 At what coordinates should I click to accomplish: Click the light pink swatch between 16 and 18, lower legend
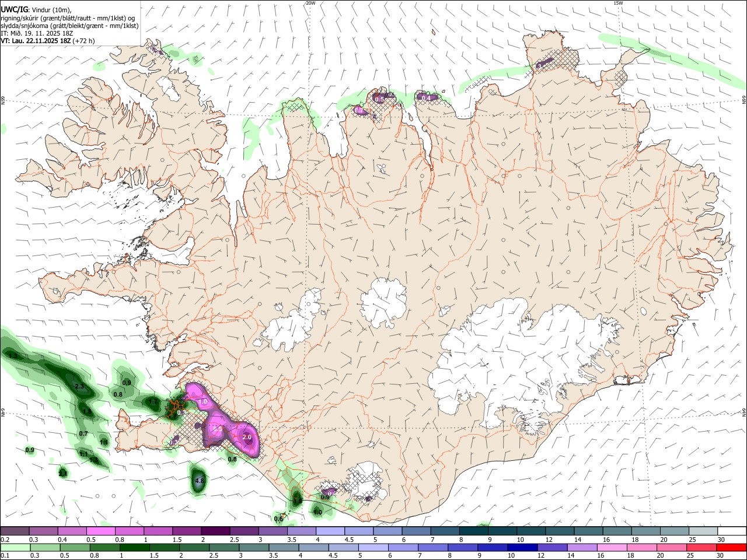pos(612,547)
